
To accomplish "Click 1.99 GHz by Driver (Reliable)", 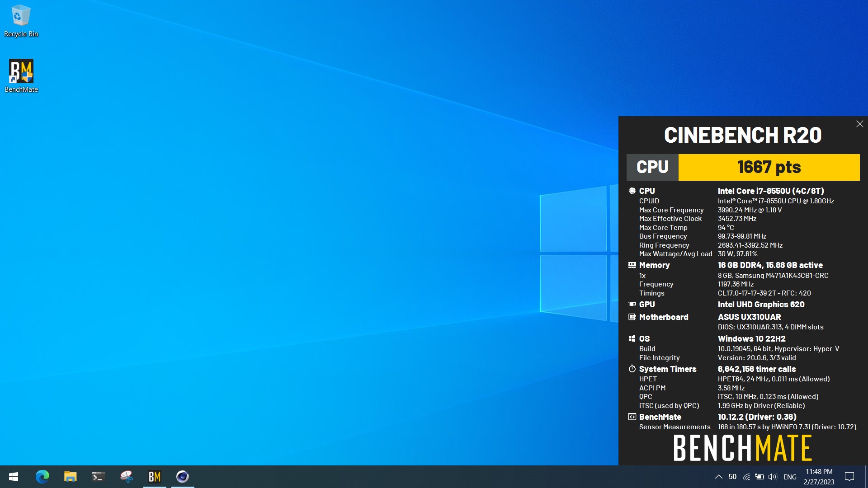I will point(761,406).
